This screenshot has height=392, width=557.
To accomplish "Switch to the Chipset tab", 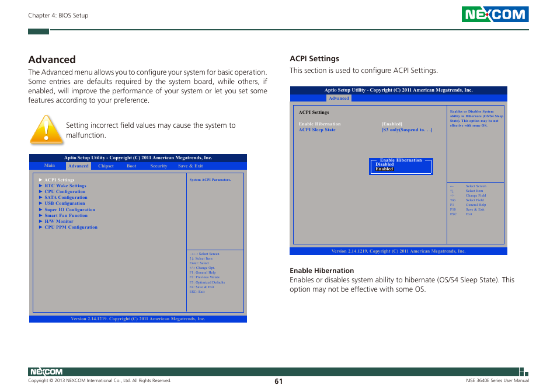I will (106, 166).
